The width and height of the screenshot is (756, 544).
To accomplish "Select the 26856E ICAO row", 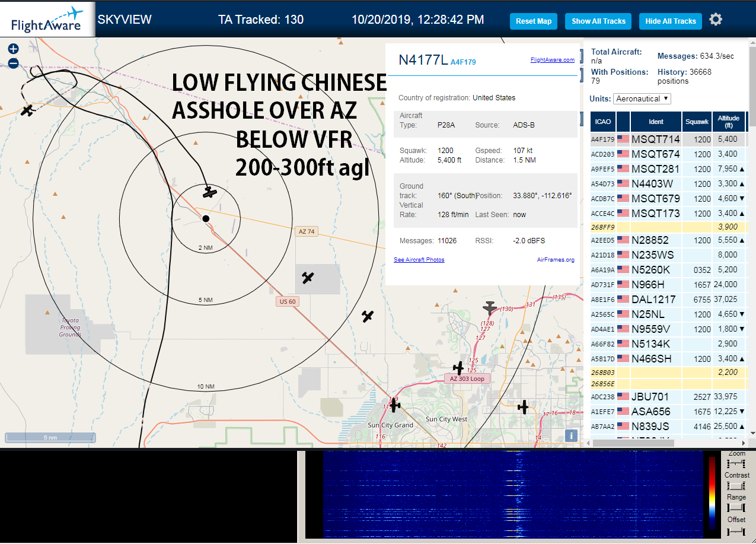I will (668, 384).
